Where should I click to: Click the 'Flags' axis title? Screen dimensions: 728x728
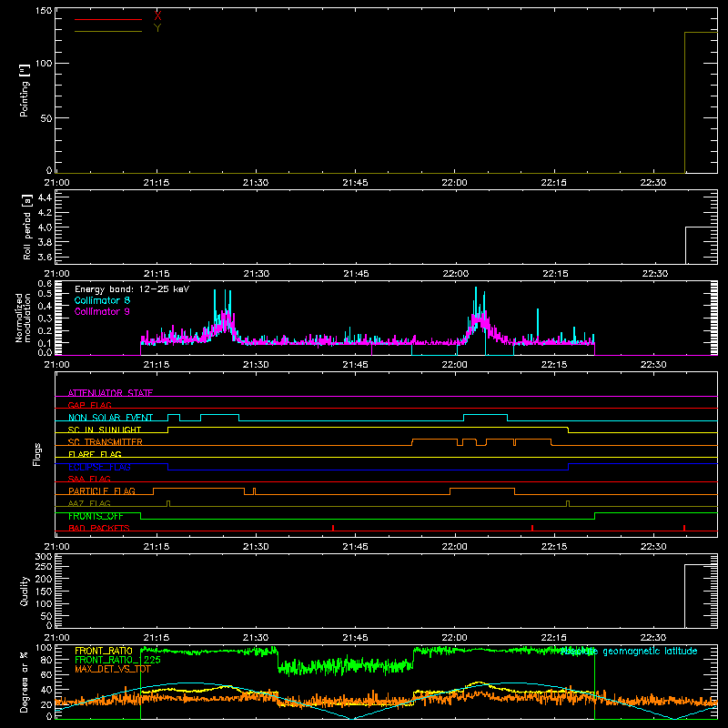click(36, 454)
